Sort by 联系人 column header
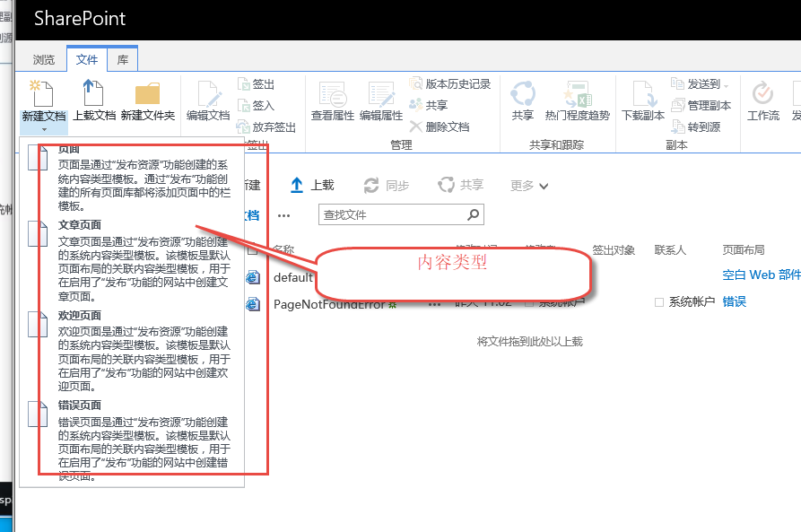The image size is (801, 532). point(670,250)
